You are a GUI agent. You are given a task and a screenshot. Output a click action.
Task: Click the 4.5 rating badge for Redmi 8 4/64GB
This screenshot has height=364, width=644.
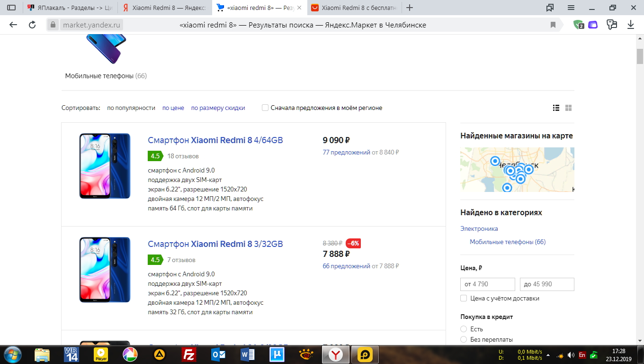155,156
